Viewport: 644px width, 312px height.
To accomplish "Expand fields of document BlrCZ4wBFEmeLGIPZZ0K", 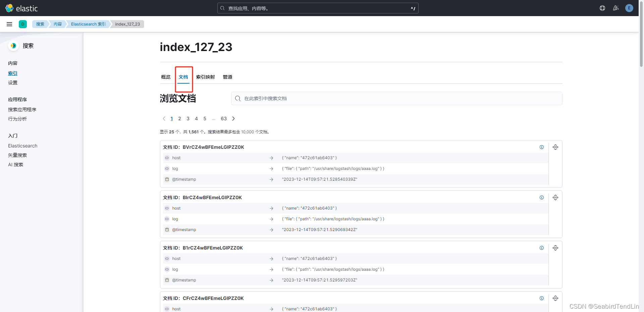I will coord(555,197).
